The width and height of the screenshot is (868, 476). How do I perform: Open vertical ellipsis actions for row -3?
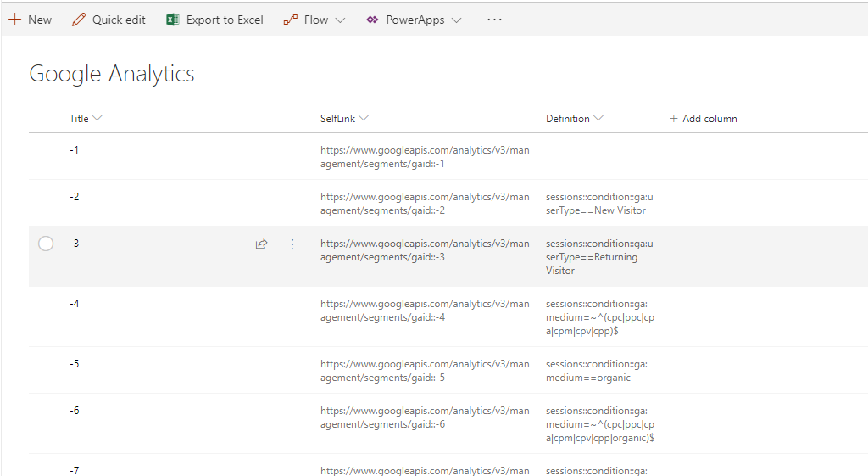point(292,244)
